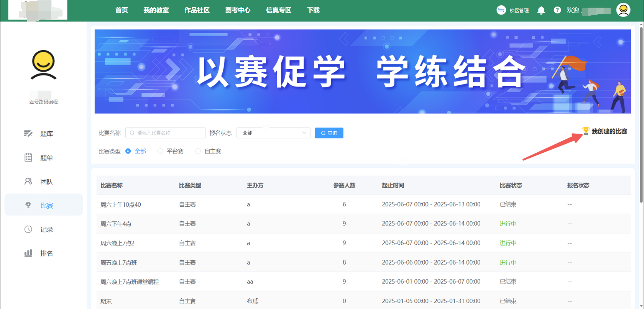This screenshot has width=644, height=309.
Task: Click the 题单 list icon in sidebar
Action: 28,157
